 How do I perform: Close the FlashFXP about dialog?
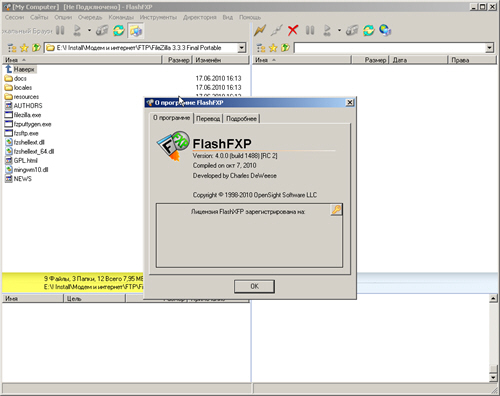(350, 102)
